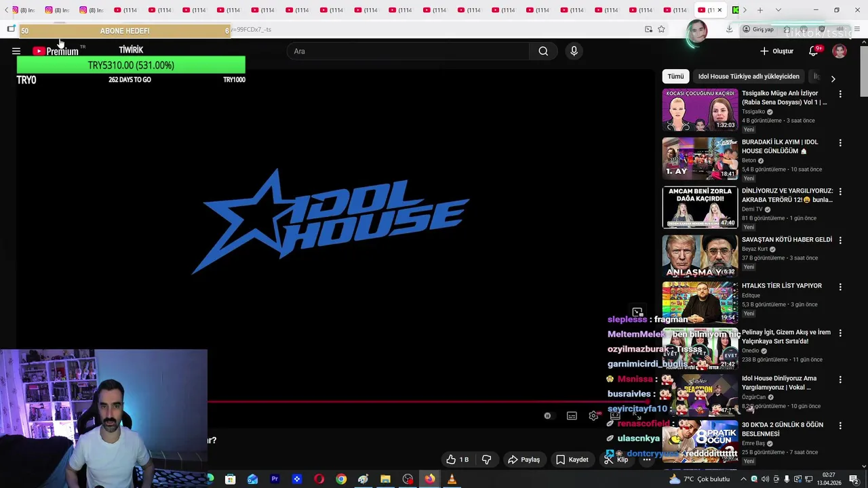Open player settings gear icon
868x488 pixels.
(x=593, y=415)
